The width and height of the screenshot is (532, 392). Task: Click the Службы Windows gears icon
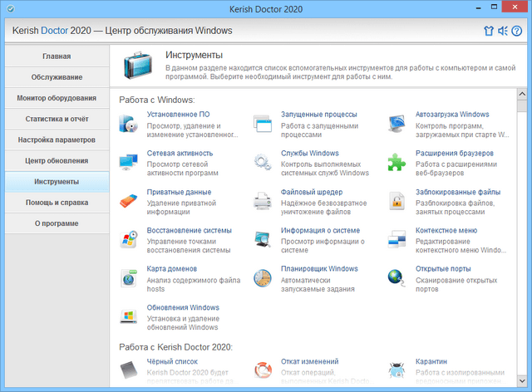click(263, 163)
